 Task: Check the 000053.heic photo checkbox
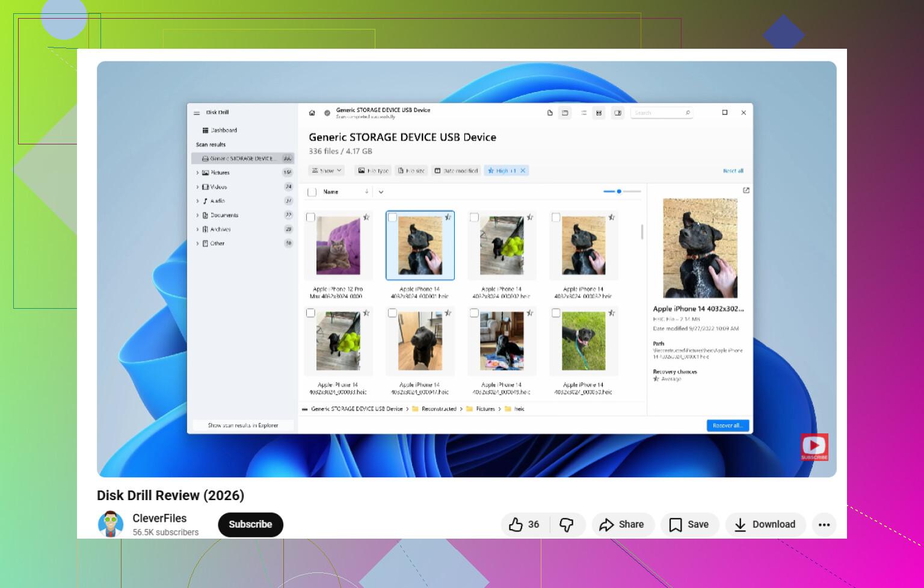[x=556, y=313]
